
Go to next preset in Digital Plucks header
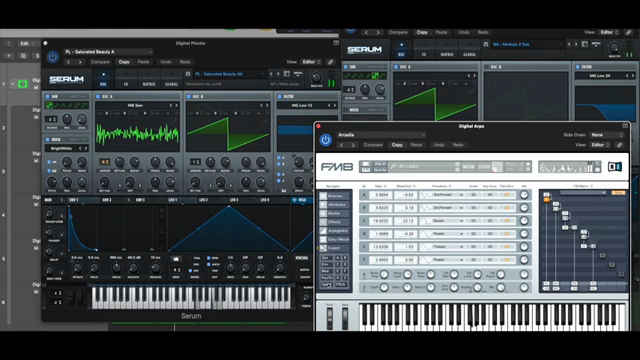(80, 62)
